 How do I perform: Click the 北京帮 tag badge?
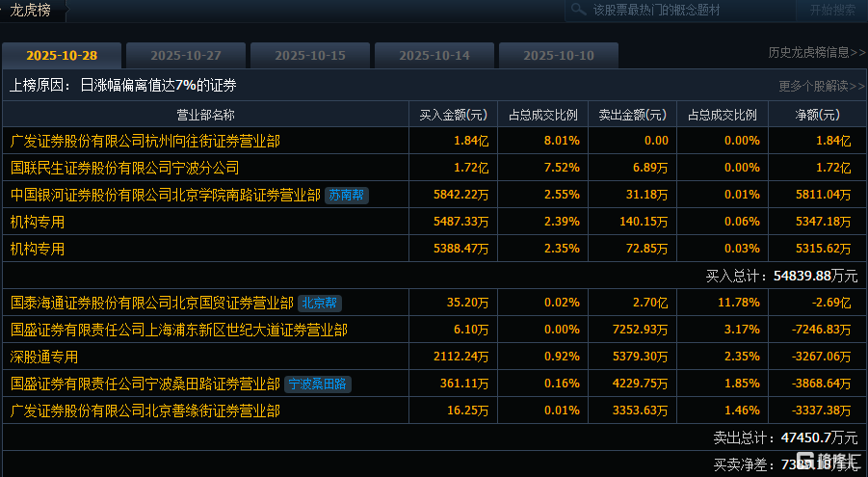pos(320,303)
